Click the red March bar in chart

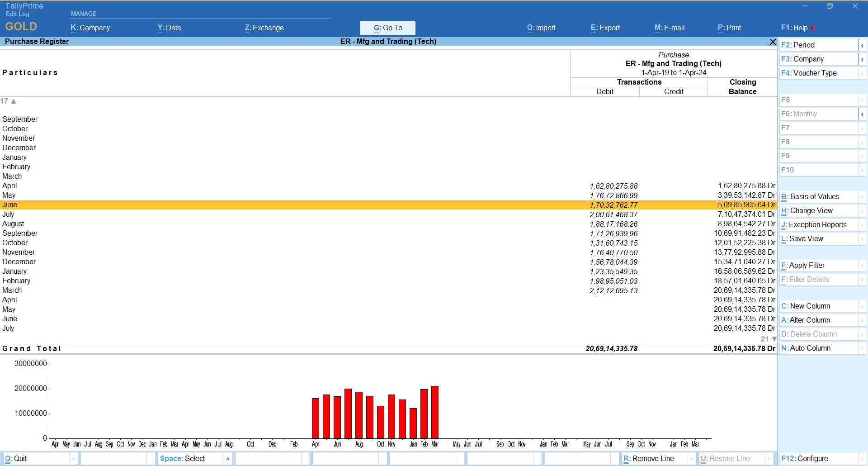tap(435, 412)
